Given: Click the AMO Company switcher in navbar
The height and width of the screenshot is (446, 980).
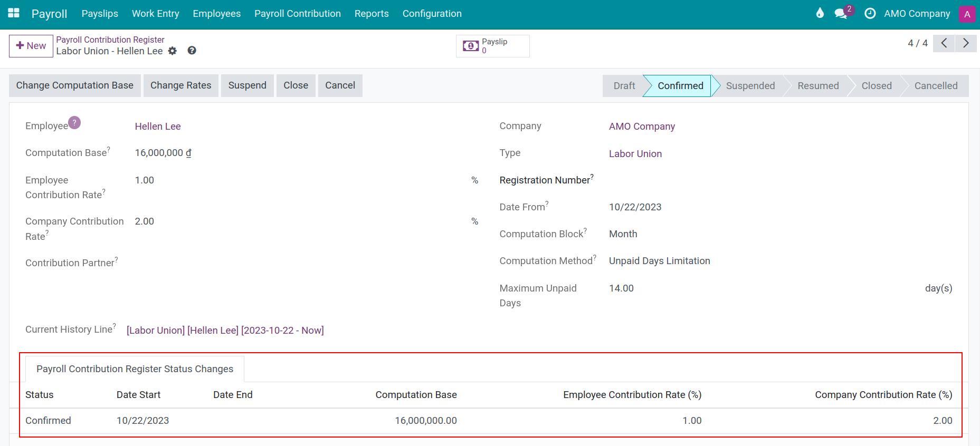Looking at the screenshot, I should (x=917, y=14).
